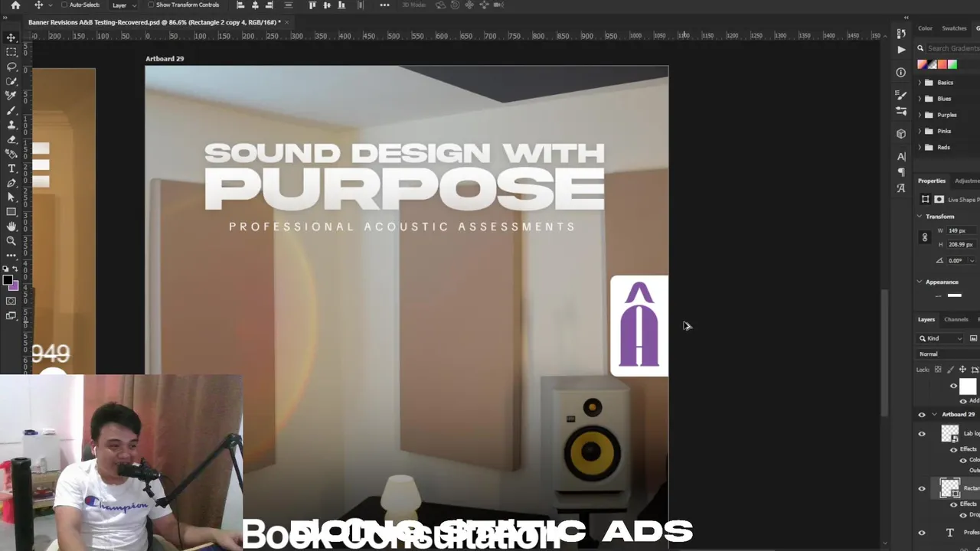Open the Auto-Select Layer dropdown

tap(123, 5)
